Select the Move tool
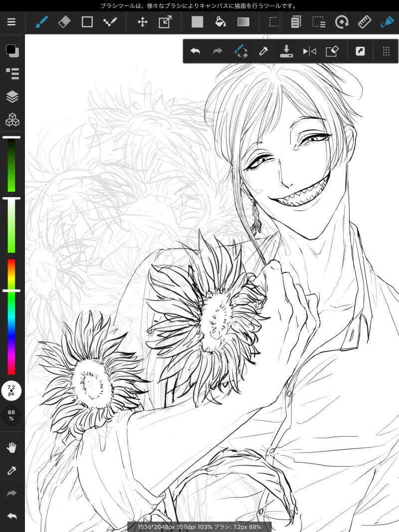 142,22
